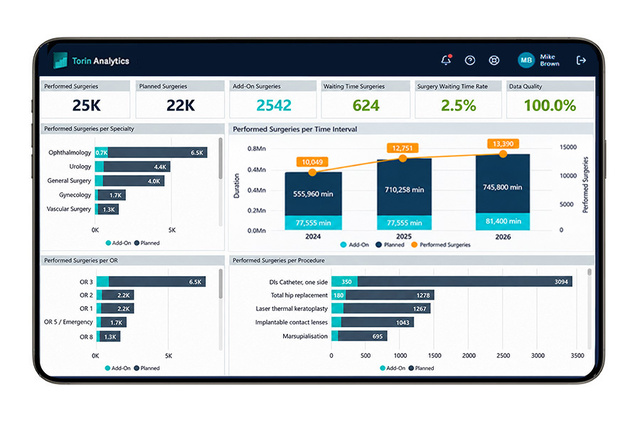Toggle Planned legend in per OR chart
Viewport: 640px width, 427px height.
(x=147, y=368)
